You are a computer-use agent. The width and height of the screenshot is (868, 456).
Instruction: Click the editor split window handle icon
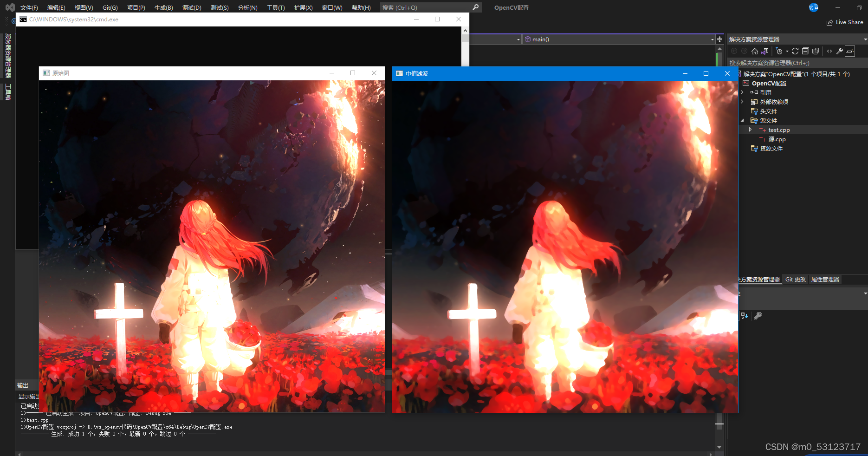point(720,39)
